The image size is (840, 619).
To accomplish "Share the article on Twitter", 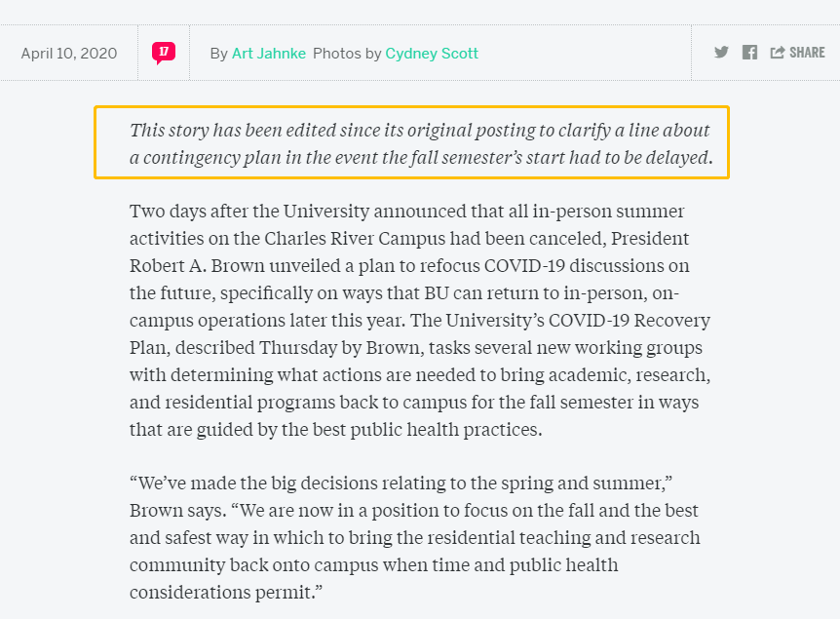I will coord(721,52).
